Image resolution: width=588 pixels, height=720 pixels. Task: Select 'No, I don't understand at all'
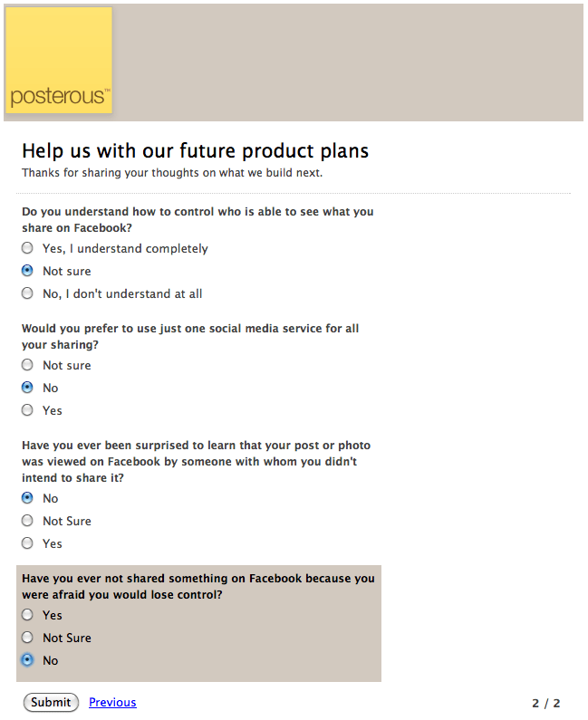pyautogui.click(x=27, y=293)
